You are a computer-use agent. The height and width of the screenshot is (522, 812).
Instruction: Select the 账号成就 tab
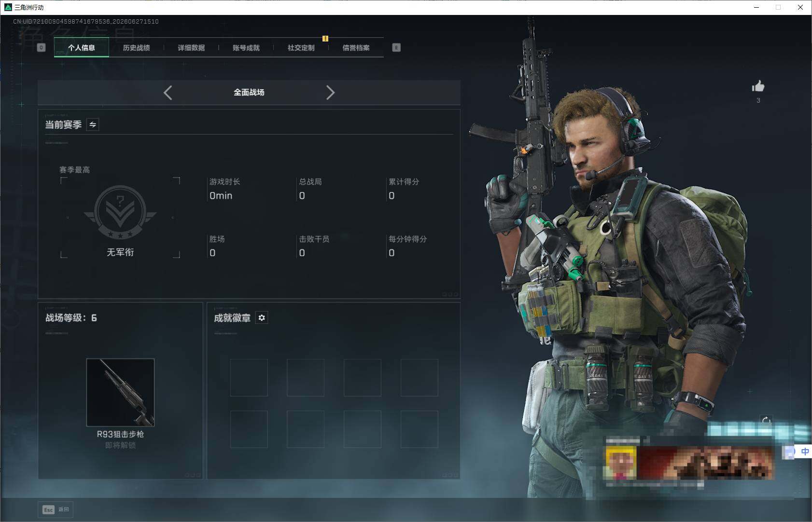pyautogui.click(x=246, y=47)
